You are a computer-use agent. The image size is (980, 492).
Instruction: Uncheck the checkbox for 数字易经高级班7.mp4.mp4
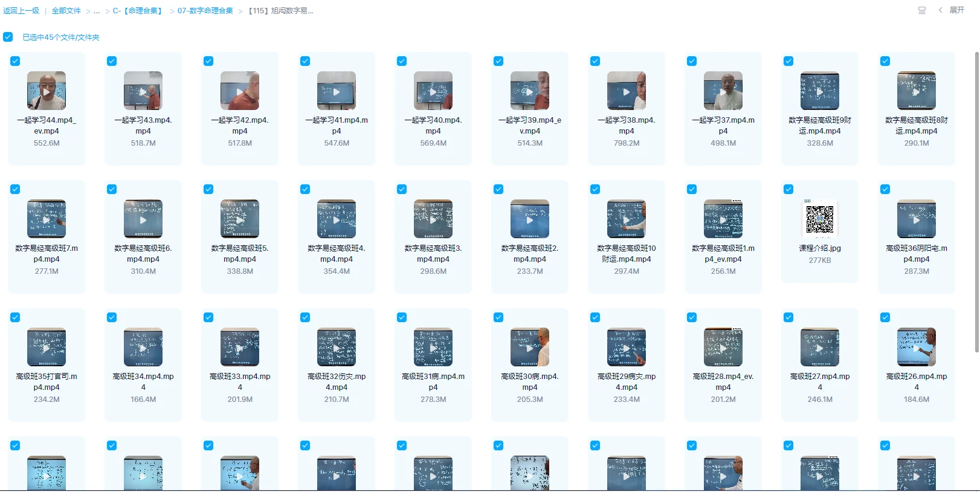[15, 189]
